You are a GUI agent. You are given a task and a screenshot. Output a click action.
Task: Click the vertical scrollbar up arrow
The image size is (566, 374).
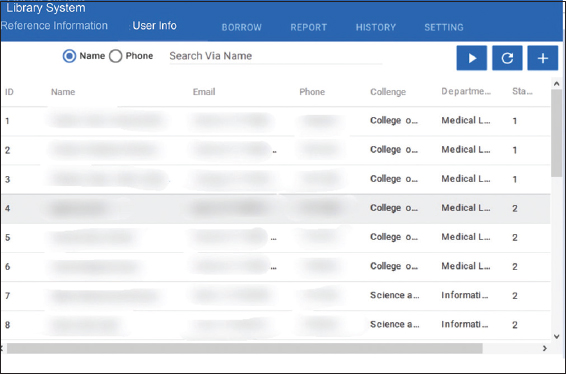pyautogui.click(x=556, y=84)
